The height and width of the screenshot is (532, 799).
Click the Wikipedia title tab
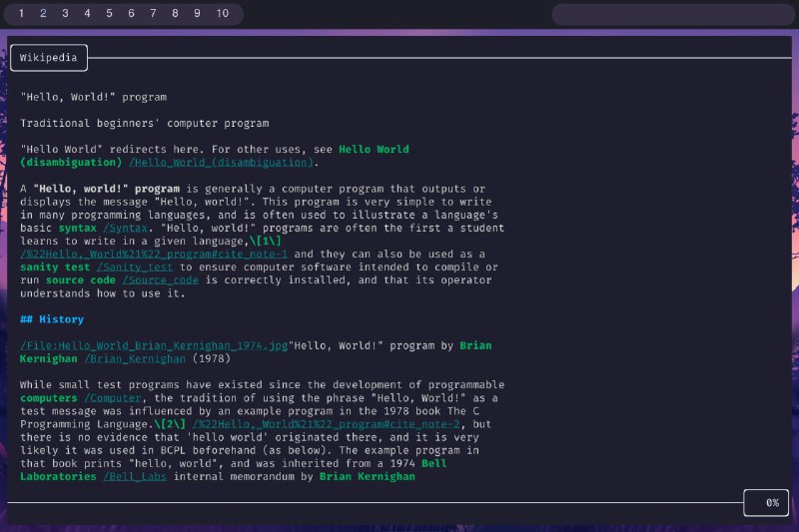click(48, 58)
